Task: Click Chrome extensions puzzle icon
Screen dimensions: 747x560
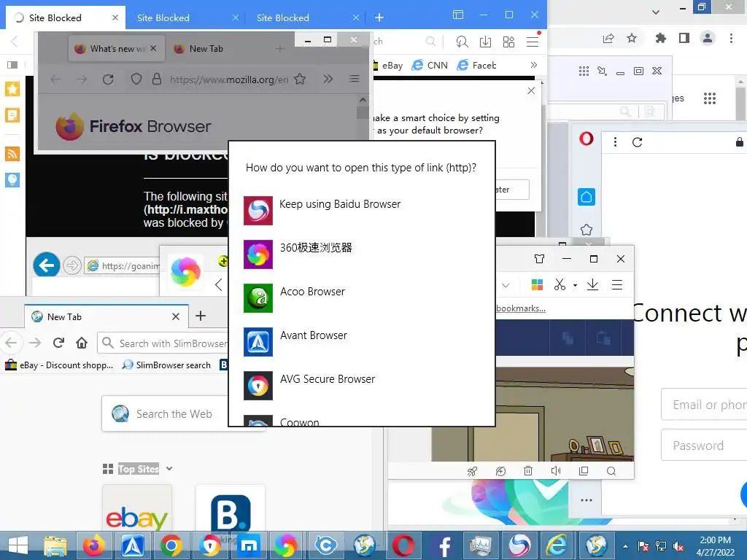Action: point(660,38)
